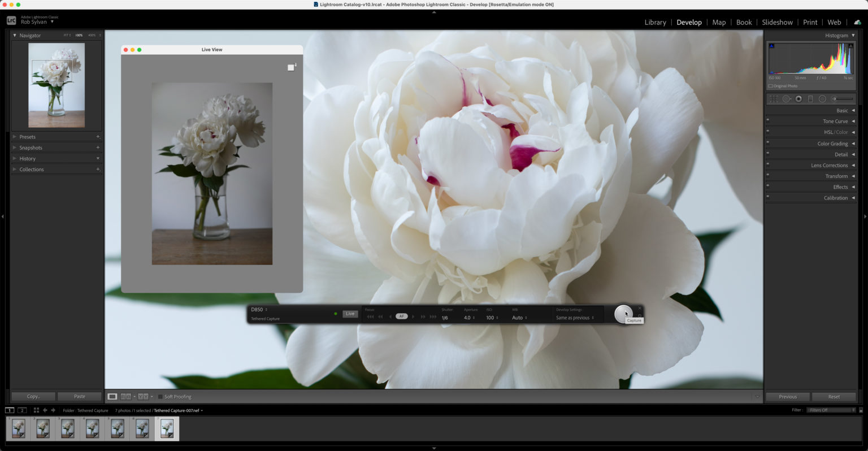
Task: Open the Develop Settings 'Same as previous' dropdown
Action: tap(575, 318)
